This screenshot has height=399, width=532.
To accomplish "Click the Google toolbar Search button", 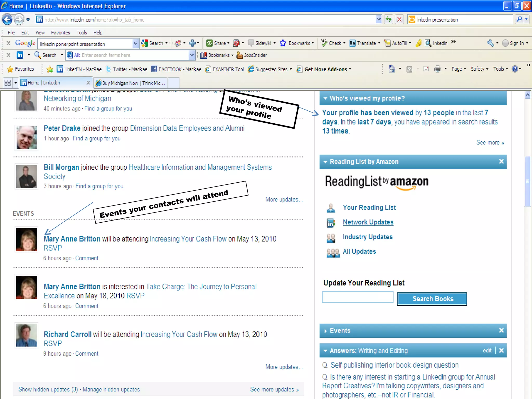I will click(152, 43).
